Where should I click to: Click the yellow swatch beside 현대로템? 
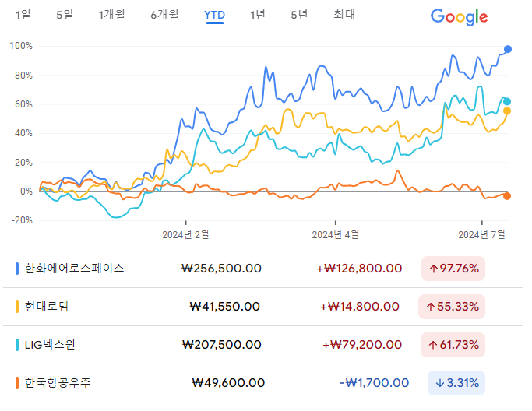click(x=17, y=307)
